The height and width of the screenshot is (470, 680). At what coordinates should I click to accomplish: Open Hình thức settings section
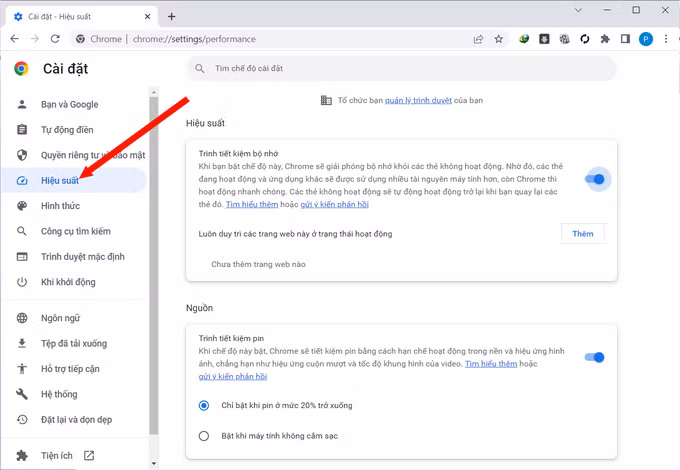pyautogui.click(x=60, y=205)
